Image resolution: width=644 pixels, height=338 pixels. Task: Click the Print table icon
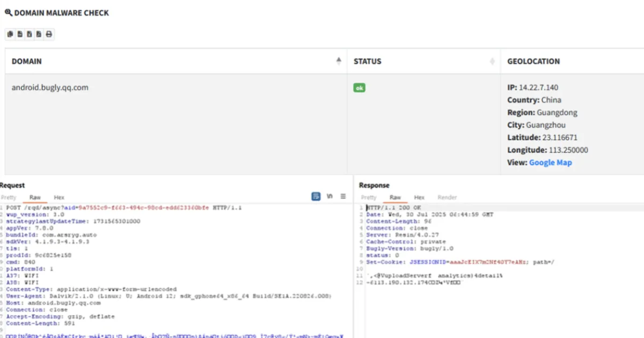click(49, 34)
